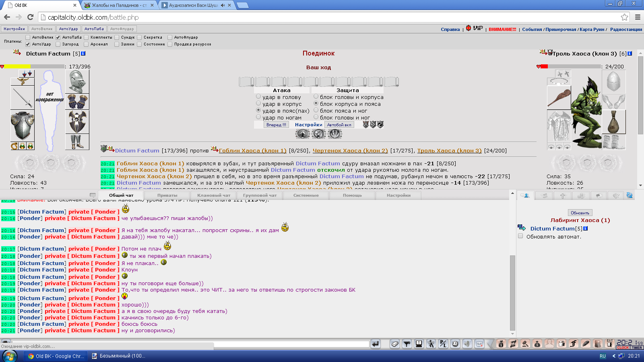Screen dimensions: 644x362
Task: Click the info money bag icon
Action: click(x=501, y=343)
